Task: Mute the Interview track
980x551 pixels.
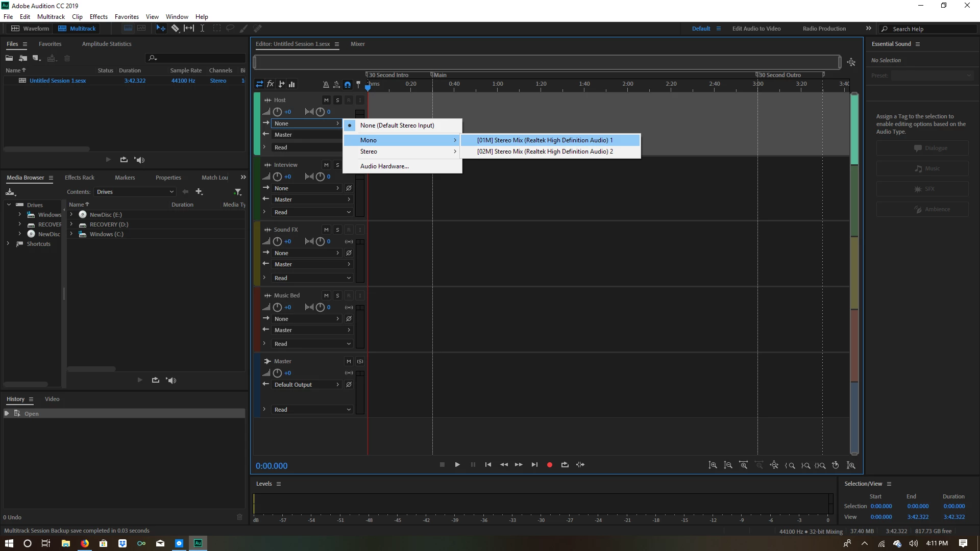Action: click(326, 165)
